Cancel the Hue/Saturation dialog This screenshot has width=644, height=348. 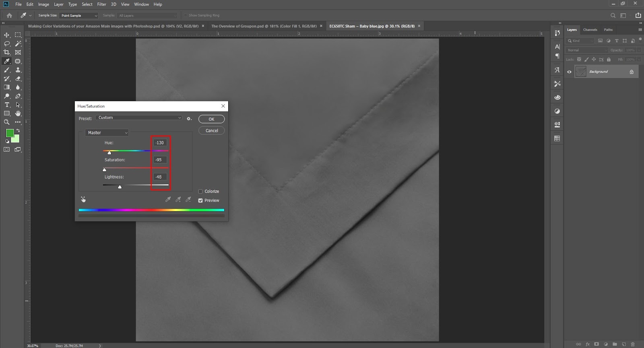tap(212, 131)
